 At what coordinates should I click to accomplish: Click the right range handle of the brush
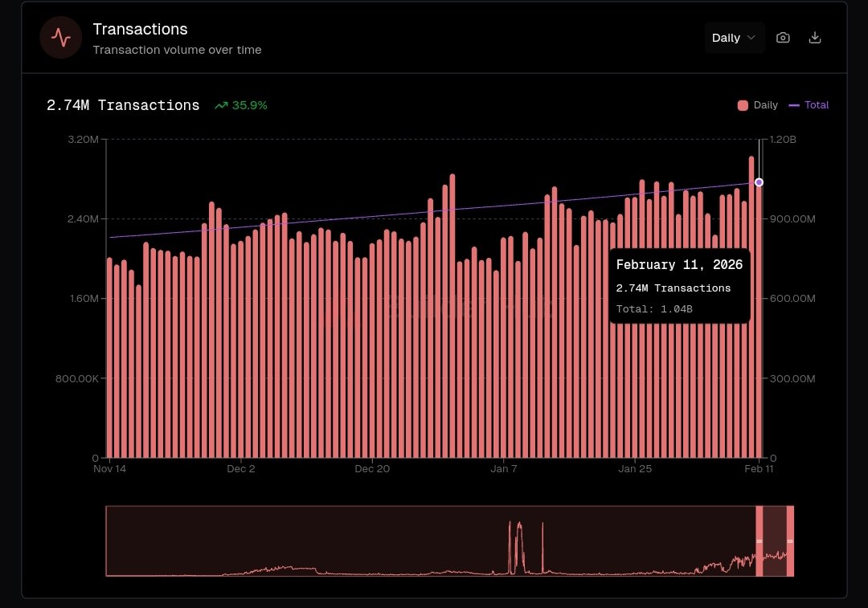coord(791,541)
